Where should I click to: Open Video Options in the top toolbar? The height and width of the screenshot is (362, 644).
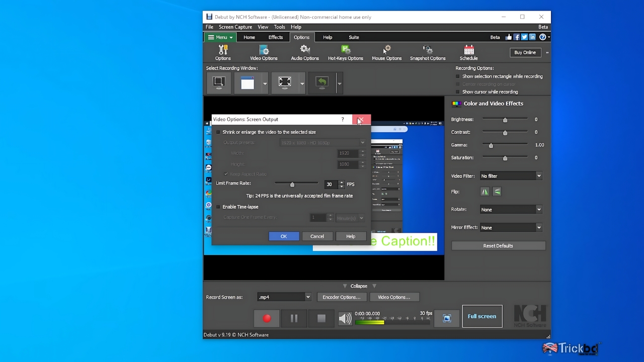pyautogui.click(x=264, y=53)
